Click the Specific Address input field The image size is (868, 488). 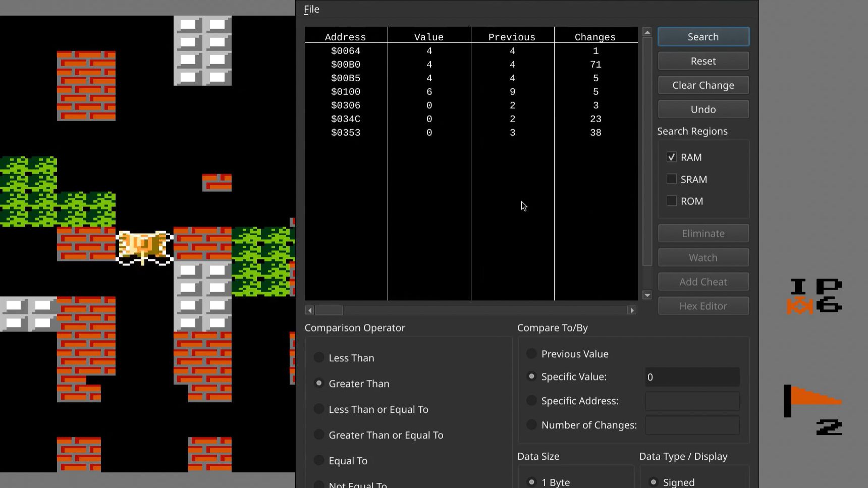692,401
